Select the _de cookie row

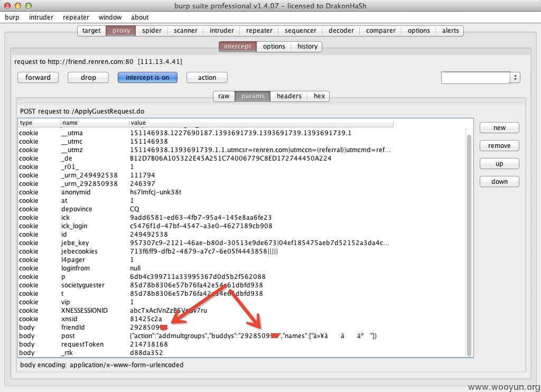pos(206,158)
